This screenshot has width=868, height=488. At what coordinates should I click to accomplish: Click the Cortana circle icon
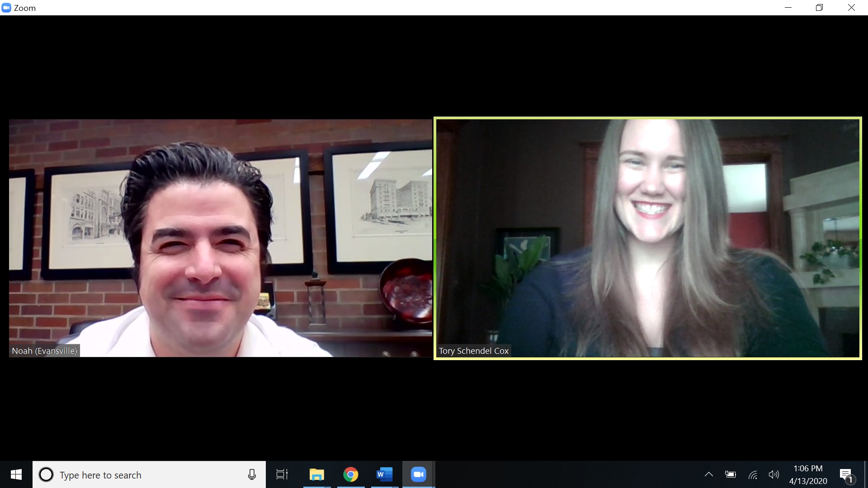46,474
